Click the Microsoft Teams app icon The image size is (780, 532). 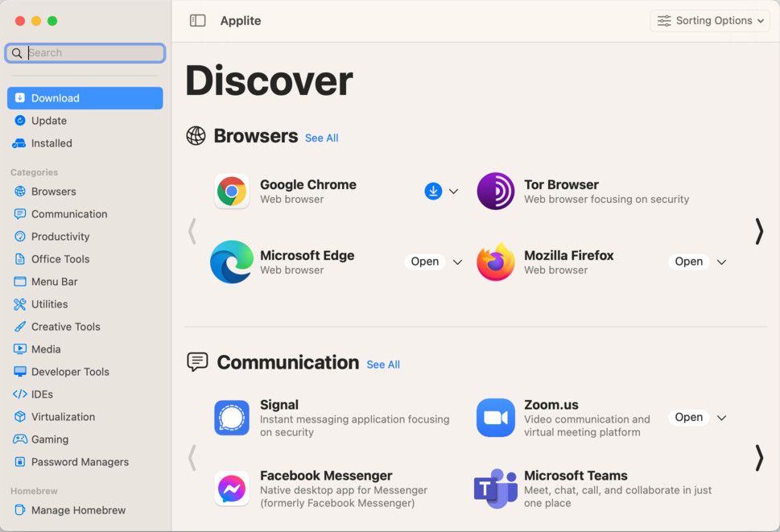(496, 489)
